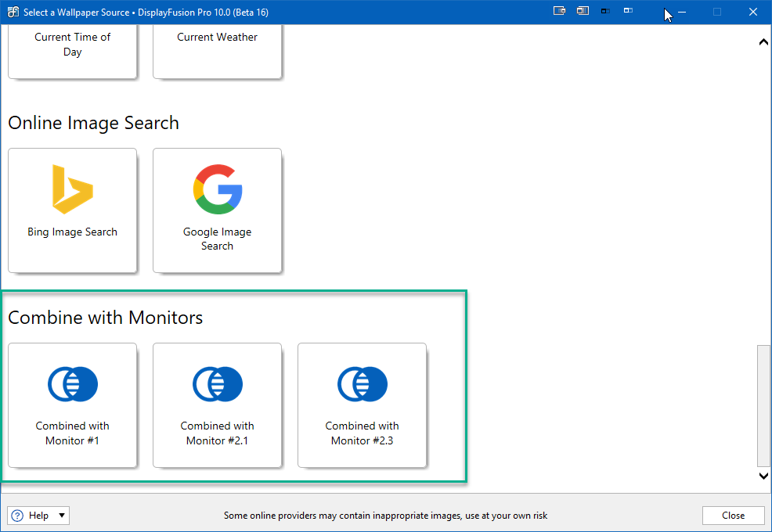Click the Combine with Monitors heading
This screenshot has height=532, width=772.
[x=106, y=318]
